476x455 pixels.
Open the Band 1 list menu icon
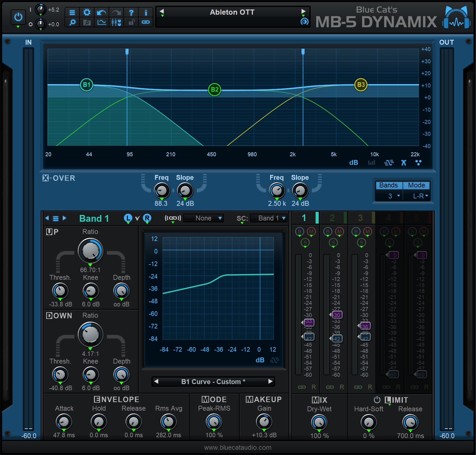click(x=56, y=218)
